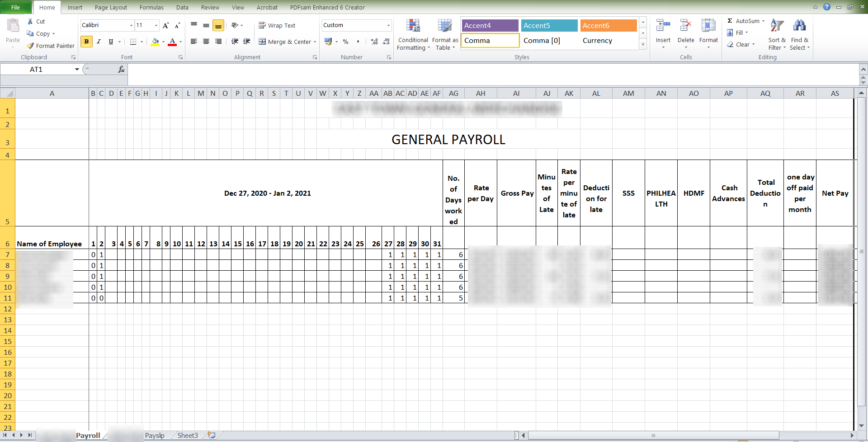The height and width of the screenshot is (442, 868).
Task: Click the Cut scissors icon
Action: click(x=30, y=21)
